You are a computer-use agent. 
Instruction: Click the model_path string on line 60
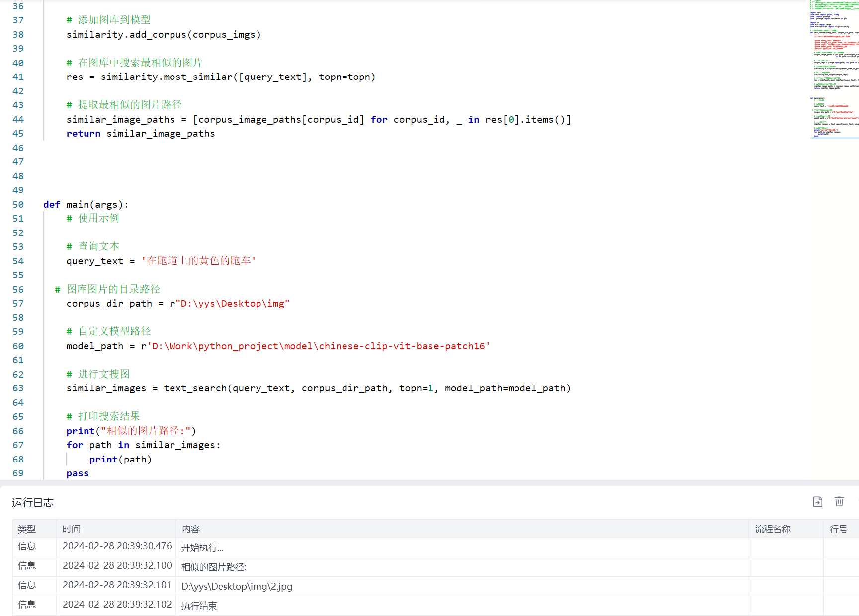(318, 346)
